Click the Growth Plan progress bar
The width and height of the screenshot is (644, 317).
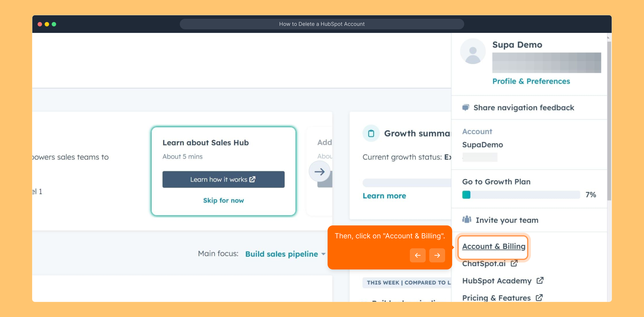pos(521,195)
